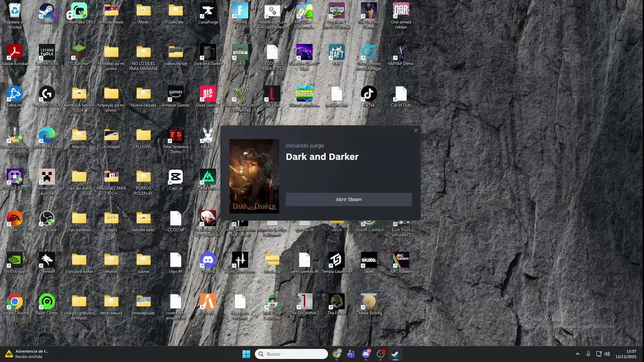Switch to Steam in the taskbar
Image resolution: width=644 pixels, height=362 pixels.
point(395,354)
